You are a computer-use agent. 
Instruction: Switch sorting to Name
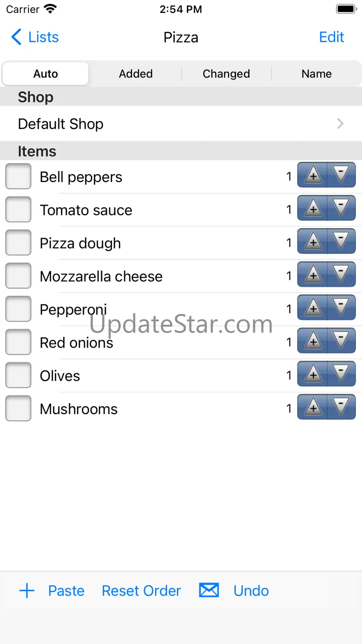(317, 74)
